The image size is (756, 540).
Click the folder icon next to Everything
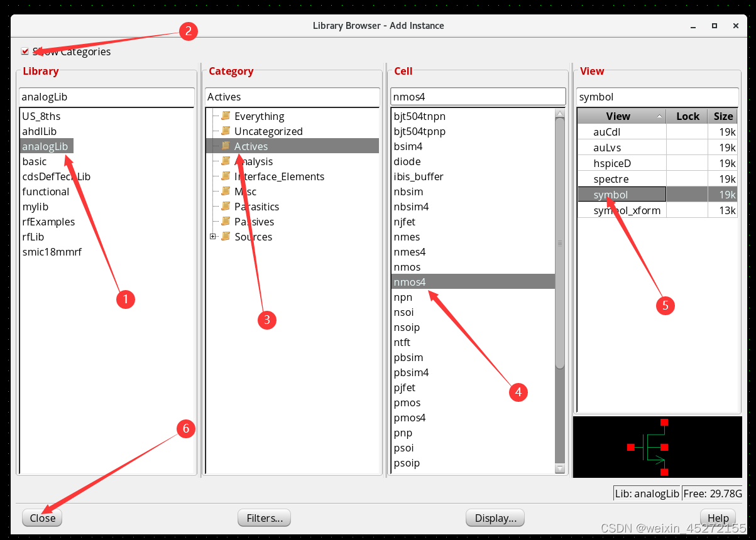pos(226,116)
